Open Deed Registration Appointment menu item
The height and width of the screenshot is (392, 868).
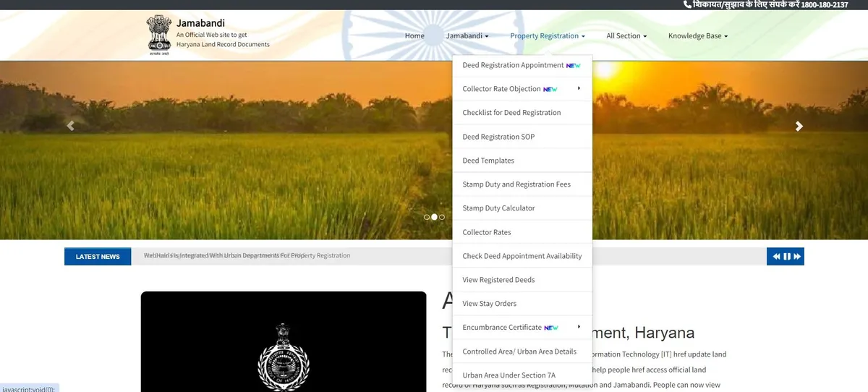click(x=513, y=65)
